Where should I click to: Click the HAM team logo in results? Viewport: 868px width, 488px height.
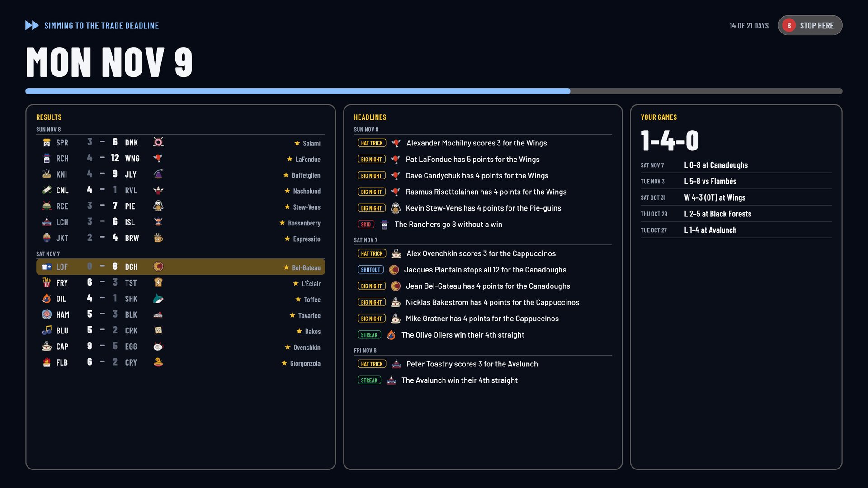pyautogui.click(x=47, y=314)
